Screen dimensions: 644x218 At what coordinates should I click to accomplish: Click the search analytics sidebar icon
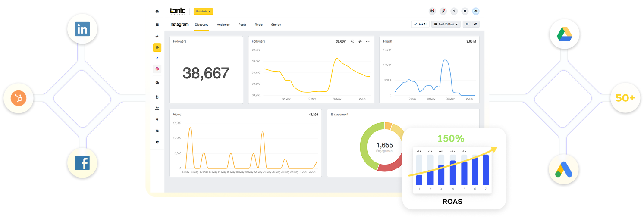[157, 83]
